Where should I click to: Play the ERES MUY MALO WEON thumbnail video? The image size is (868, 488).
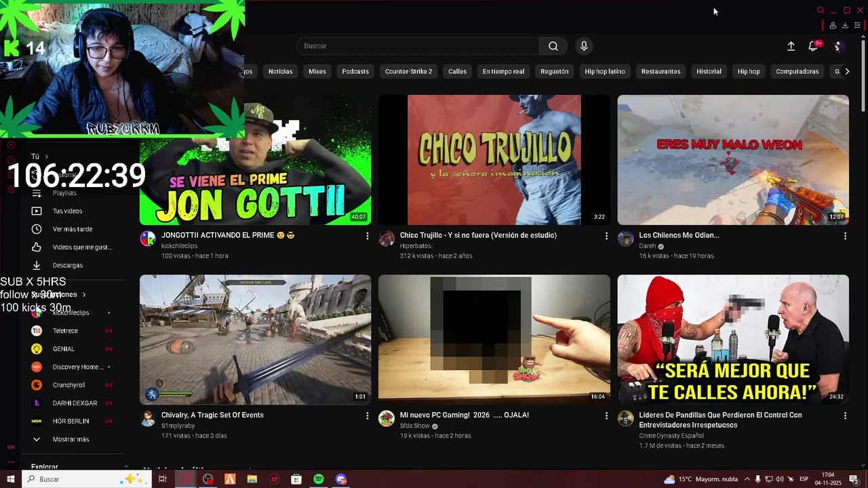(x=733, y=160)
